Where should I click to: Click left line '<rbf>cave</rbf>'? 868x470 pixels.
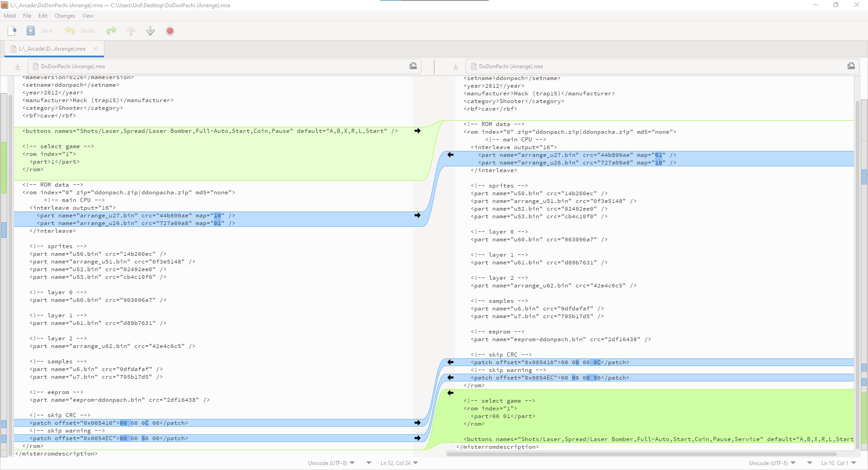[x=49, y=115]
